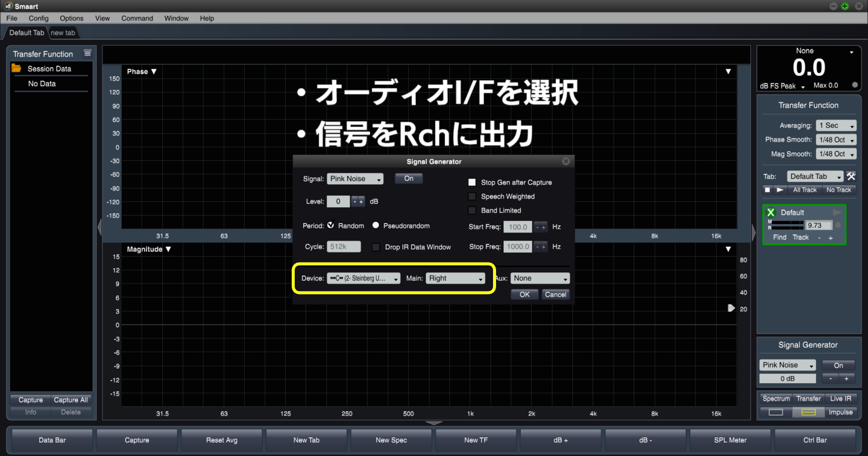Open the Averaging dropdown set to 1 Sec

pos(835,125)
